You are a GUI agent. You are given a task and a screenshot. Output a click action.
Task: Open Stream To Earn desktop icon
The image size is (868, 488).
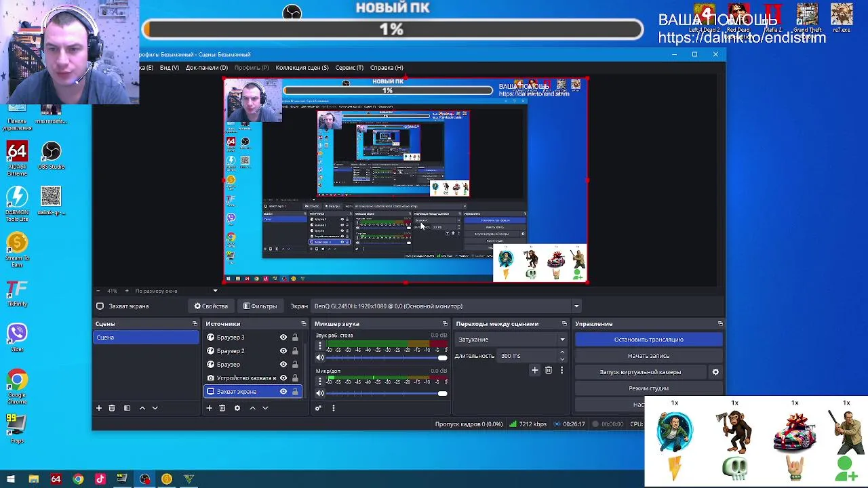17,249
